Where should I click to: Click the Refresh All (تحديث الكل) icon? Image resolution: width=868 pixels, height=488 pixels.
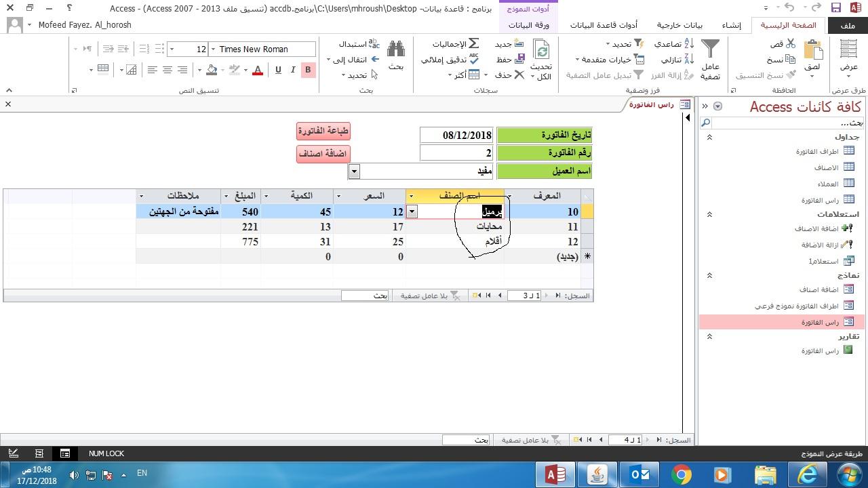click(x=541, y=51)
